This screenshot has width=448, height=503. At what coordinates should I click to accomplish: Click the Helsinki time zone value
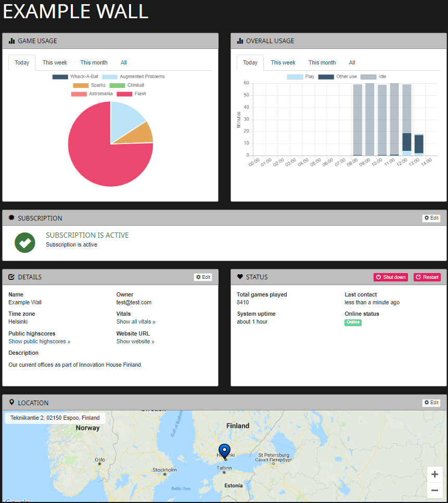tap(18, 321)
